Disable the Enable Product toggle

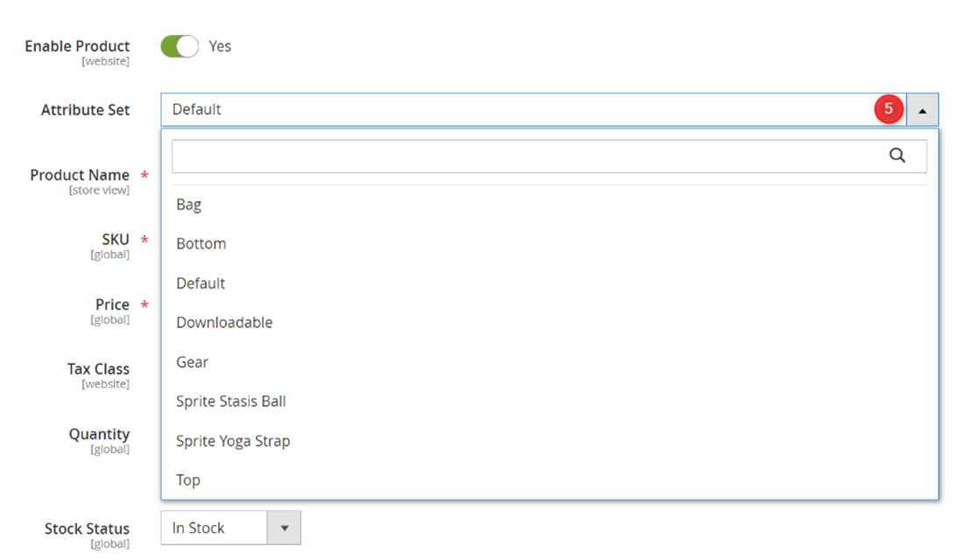point(179,45)
